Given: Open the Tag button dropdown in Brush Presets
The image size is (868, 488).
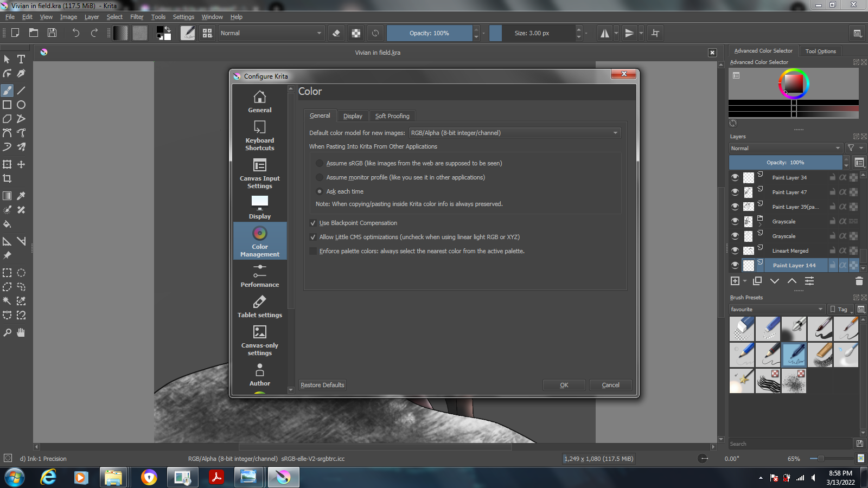Looking at the screenshot, I should coord(841,309).
